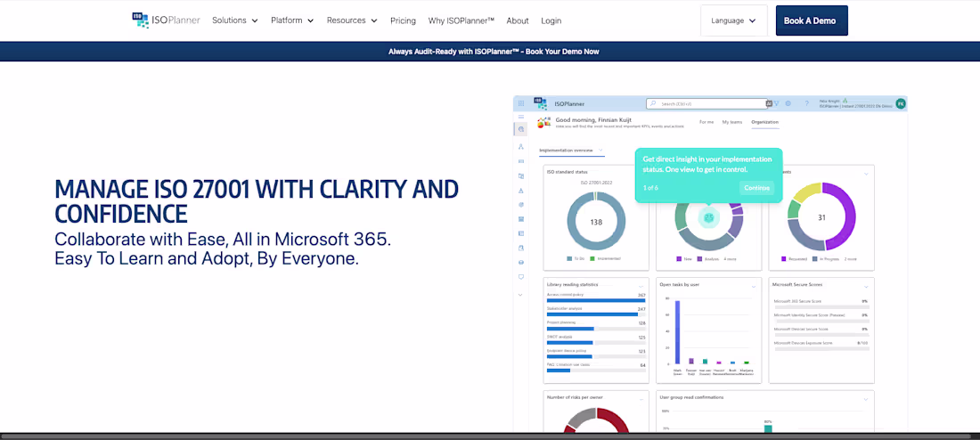Click the pulsing hotspot marker under the tooltip
Screen dimensions: 980x440
pos(708,217)
